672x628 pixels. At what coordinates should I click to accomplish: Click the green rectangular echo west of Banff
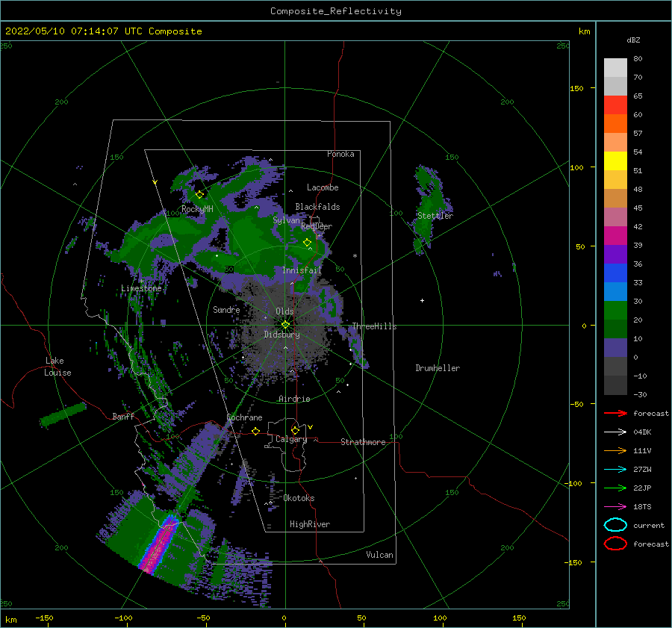[63, 414]
